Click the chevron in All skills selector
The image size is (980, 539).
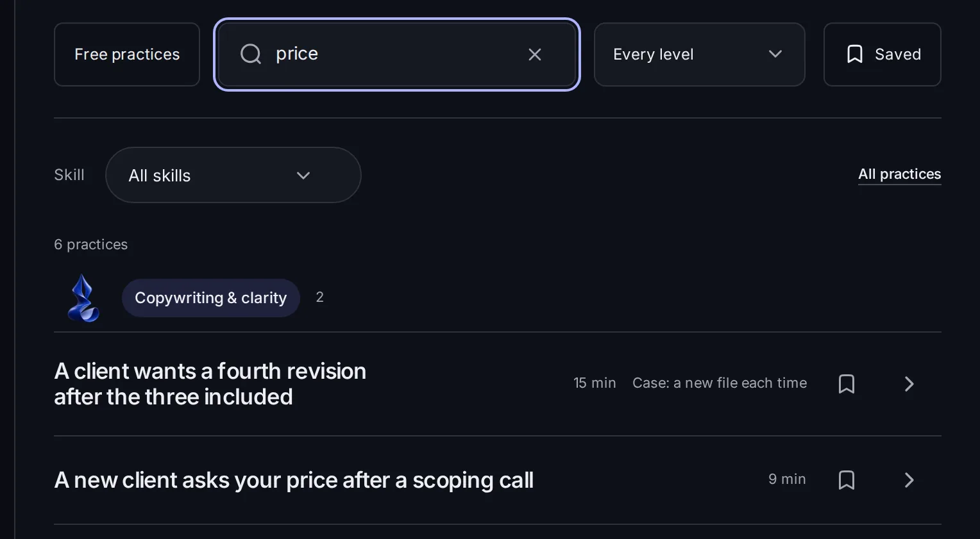click(303, 176)
